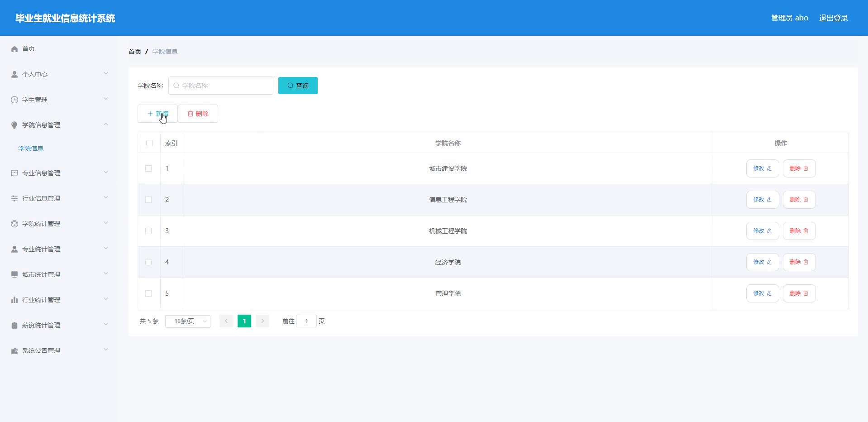Click the search magnifier icon in 学院名称 field

pos(176,86)
